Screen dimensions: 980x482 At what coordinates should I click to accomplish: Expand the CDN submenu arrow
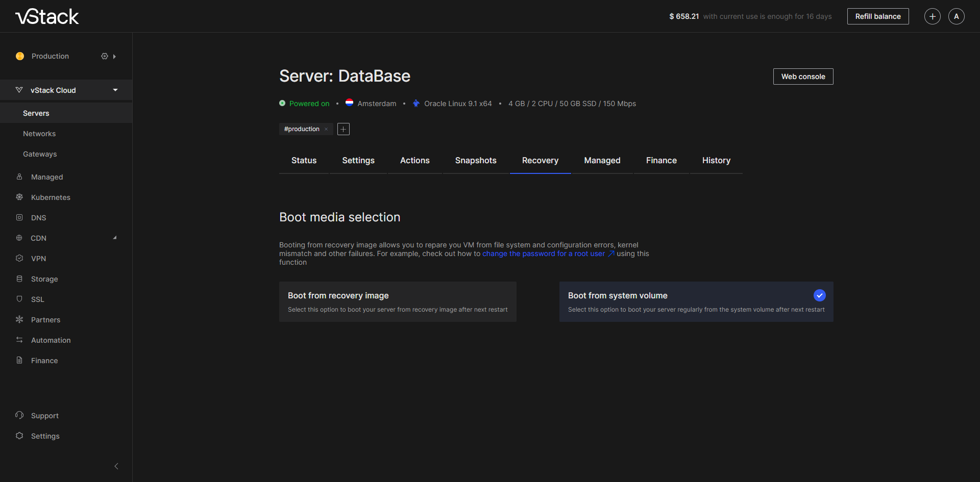tap(115, 238)
